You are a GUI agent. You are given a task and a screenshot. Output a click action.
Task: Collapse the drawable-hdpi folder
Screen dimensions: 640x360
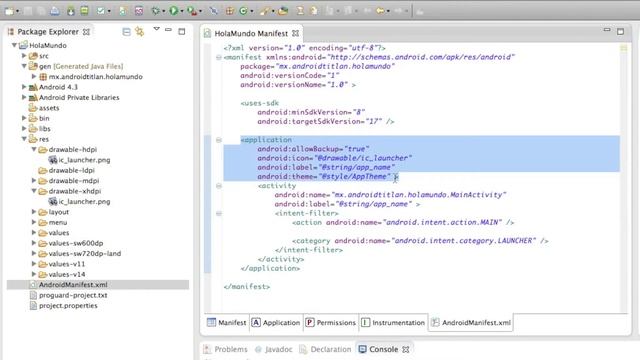(34, 149)
